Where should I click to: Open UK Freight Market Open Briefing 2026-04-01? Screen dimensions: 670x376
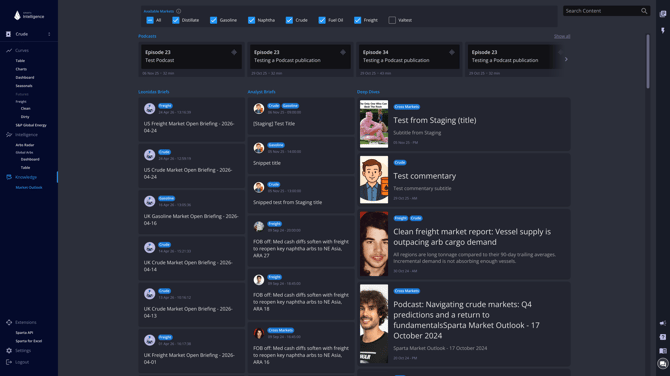click(x=191, y=351)
